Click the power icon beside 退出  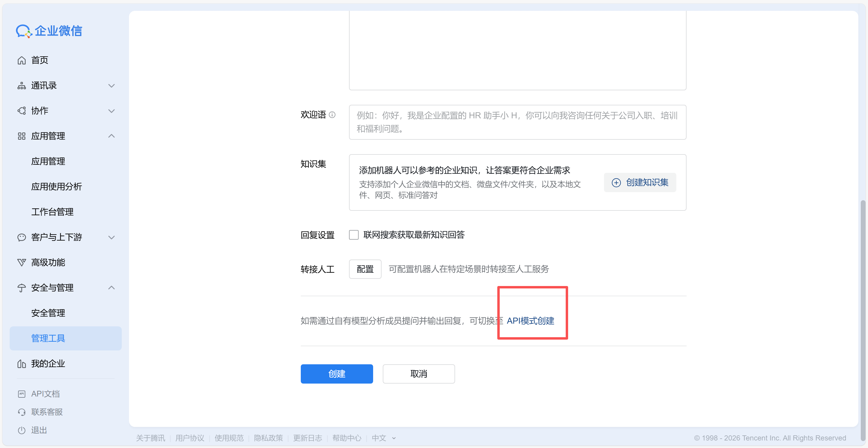[x=22, y=430]
